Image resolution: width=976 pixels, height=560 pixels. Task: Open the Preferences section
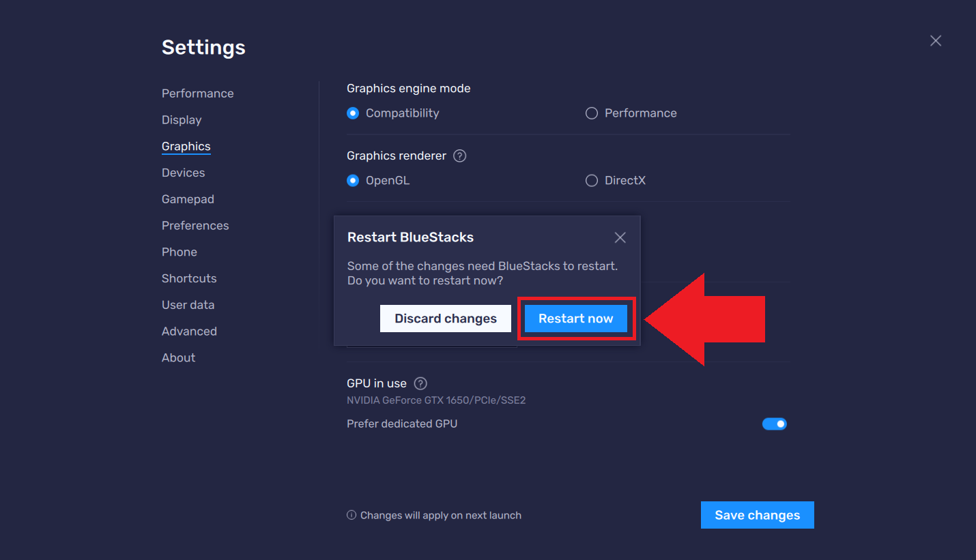click(x=195, y=225)
